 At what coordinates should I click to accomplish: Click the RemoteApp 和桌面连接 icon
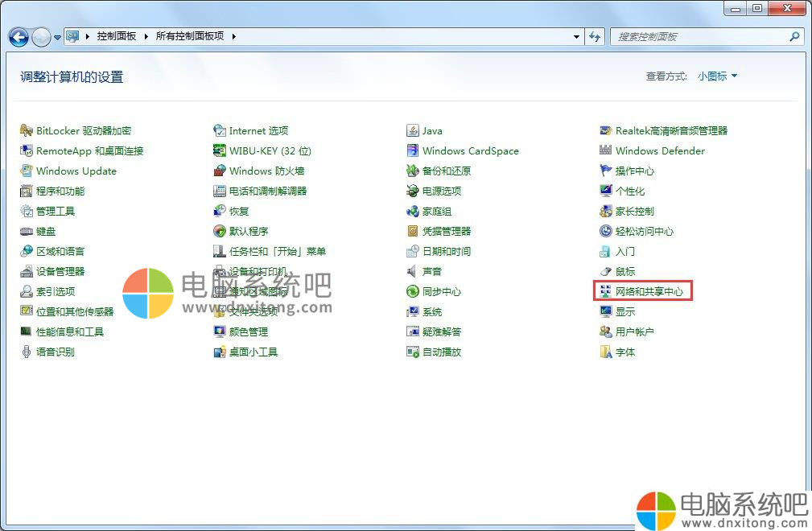click(27, 150)
